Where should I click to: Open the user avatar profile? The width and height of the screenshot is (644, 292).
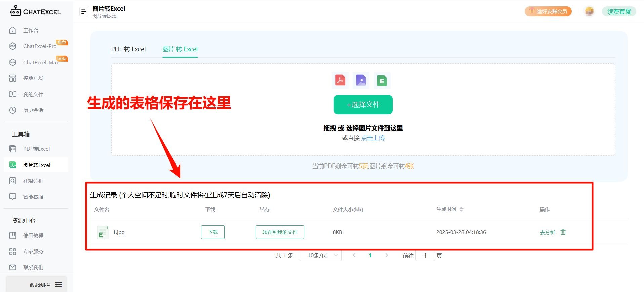[x=589, y=11]
